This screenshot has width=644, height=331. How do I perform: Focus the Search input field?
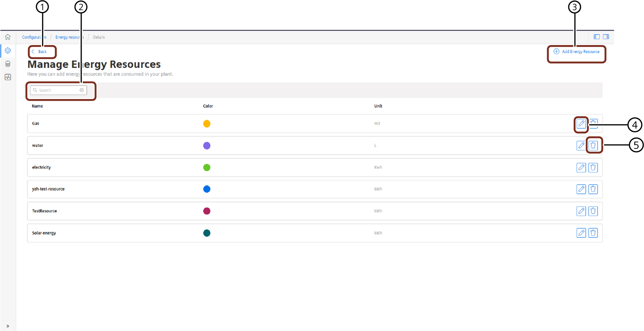(x=58, y=90)
